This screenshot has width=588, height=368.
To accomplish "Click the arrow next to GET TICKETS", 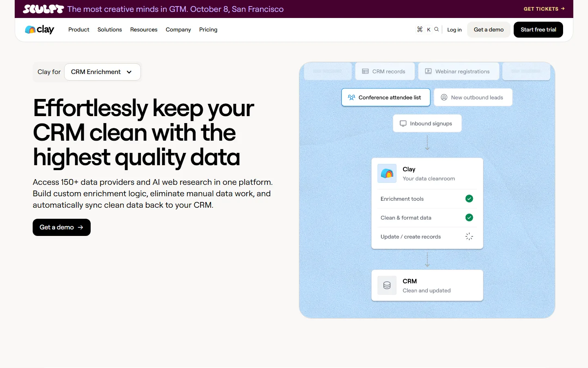I will pyautogui.click(x=563, y=9).
